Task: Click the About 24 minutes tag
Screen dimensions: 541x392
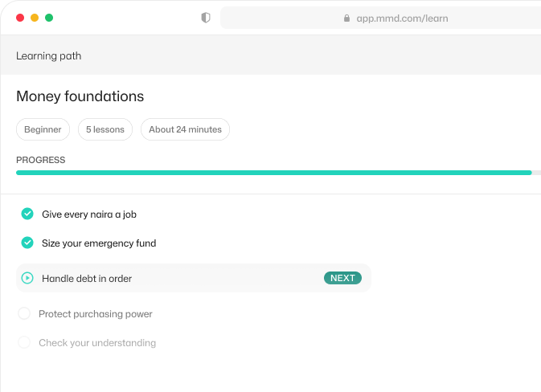Action: coord(185,129)
